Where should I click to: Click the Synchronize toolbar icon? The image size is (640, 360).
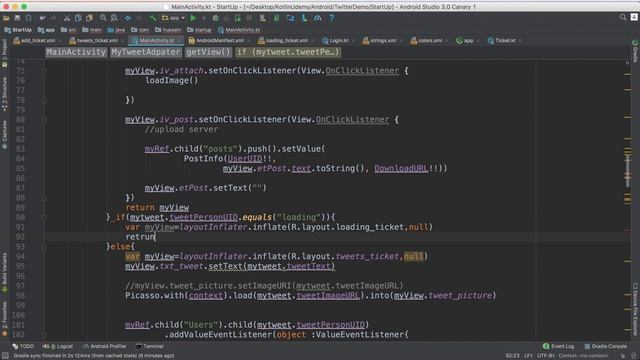[28, 18]
